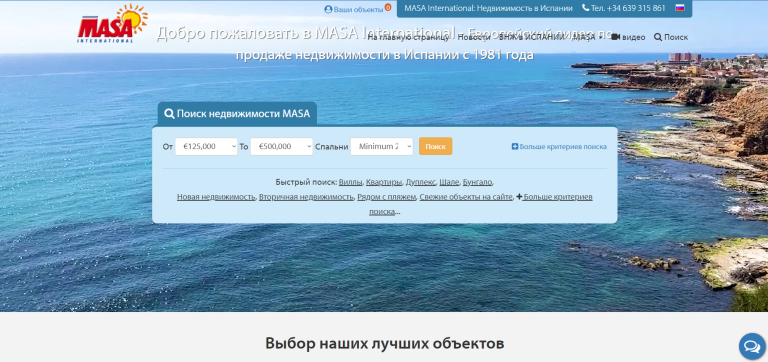Image resolution: width=768 pixels, height=362 pixels.
Task: Open the видео camera icon link
Action: click(x=616, y=37)
